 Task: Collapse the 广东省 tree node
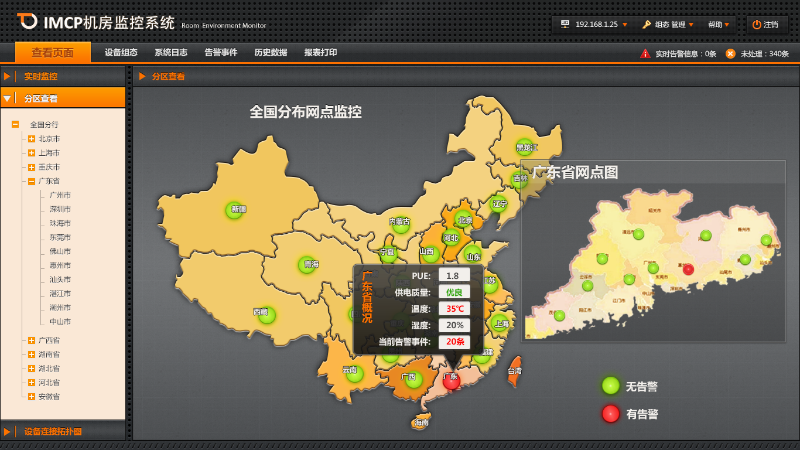point(31,181)
